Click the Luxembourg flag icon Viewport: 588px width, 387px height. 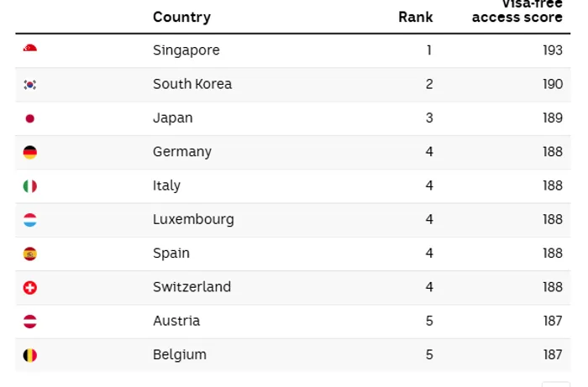30,220
